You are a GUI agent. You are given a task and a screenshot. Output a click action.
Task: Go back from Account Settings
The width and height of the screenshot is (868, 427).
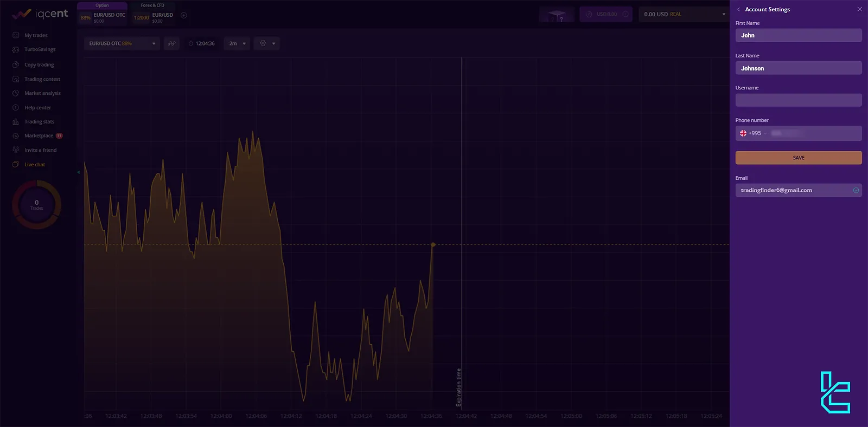click(x=738, y=9)
